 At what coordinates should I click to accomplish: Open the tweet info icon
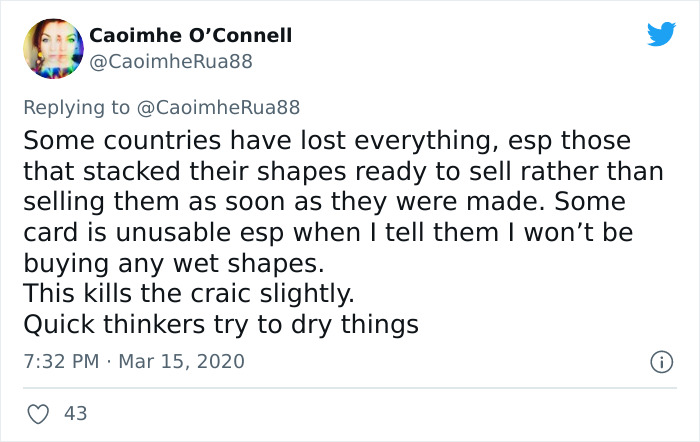[660, 360]
